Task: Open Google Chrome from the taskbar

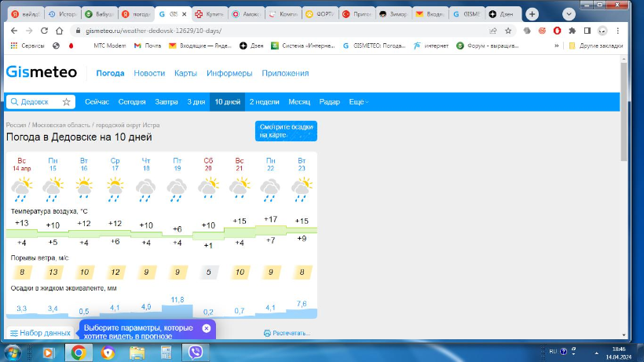Action: click(x=78, y=353)
